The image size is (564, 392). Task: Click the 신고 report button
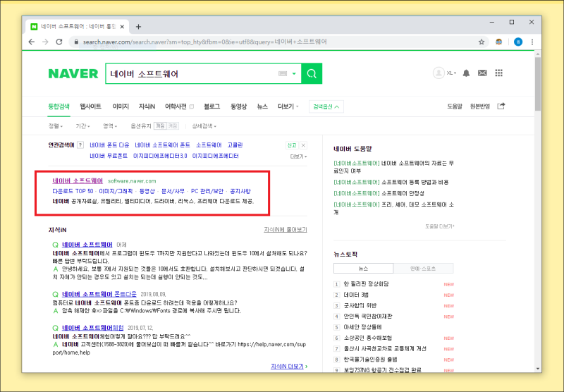[x=292, y=145]
